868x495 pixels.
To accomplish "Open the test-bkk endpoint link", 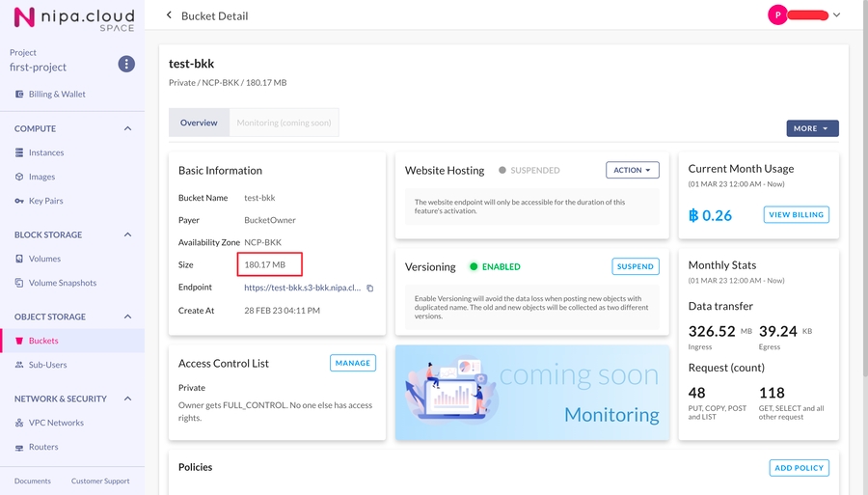I will click(x=303, y=288).
